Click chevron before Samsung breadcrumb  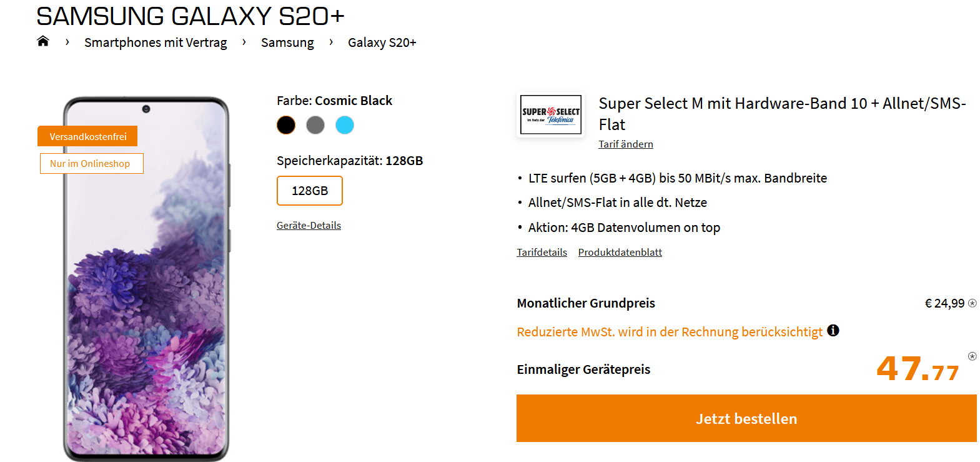coord(244,42)
